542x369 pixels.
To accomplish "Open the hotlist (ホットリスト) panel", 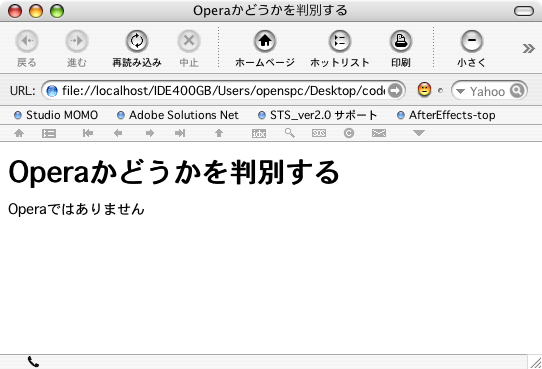I will pyautogui.click(x=339, y=41).
